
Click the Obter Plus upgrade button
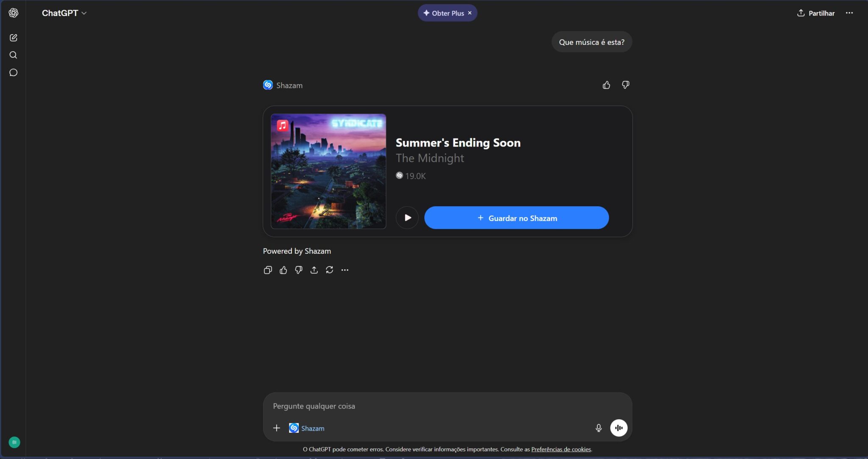[443, 13]
